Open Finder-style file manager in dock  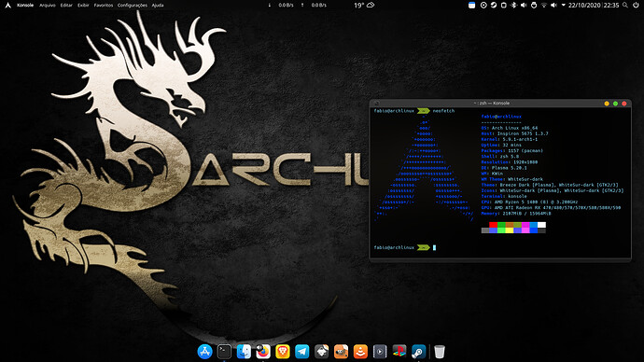tap(244, 352)
